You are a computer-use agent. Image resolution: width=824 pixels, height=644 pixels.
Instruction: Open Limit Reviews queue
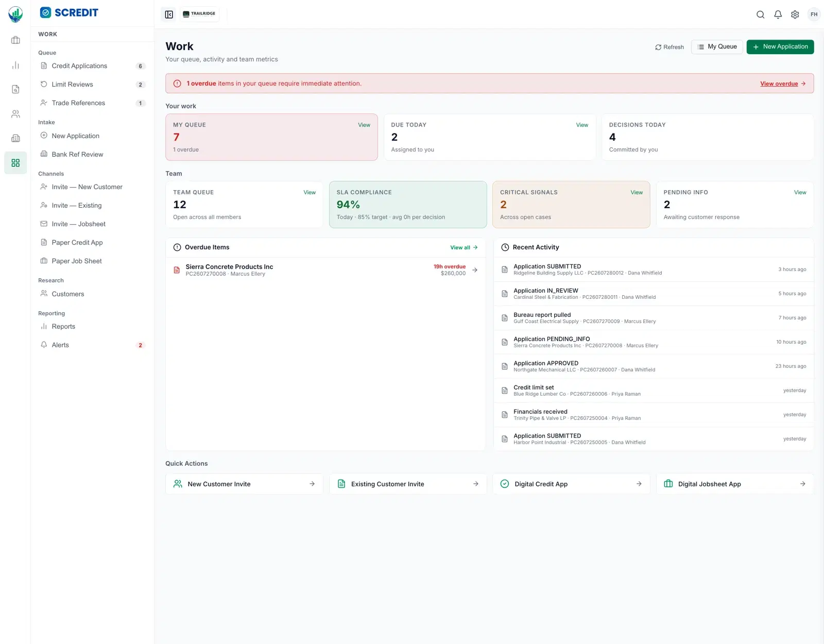click(x=93, y=84)
